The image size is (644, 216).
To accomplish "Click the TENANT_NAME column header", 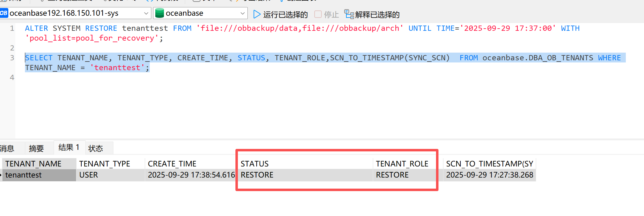I will [33, 164].
